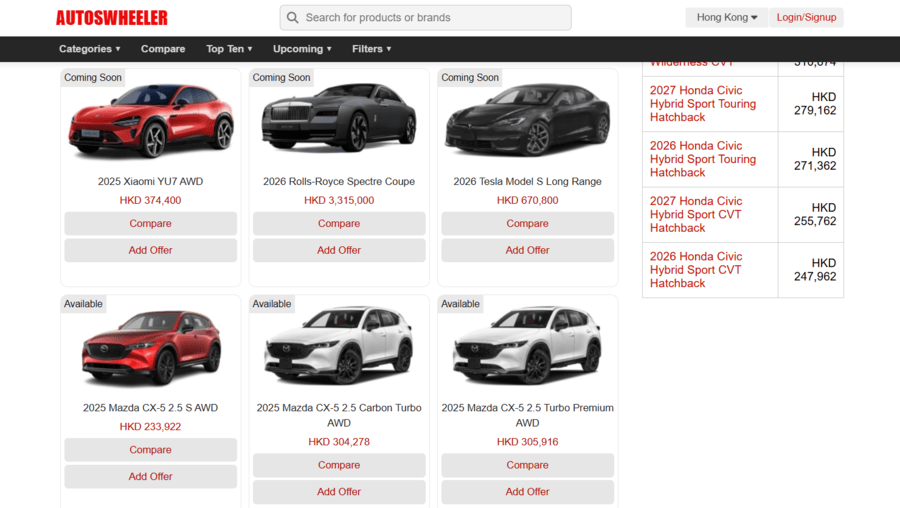The image size is (900, 508).
Task: Click the HKD 3,315,000 price
Action: click(x=339, y=200)
